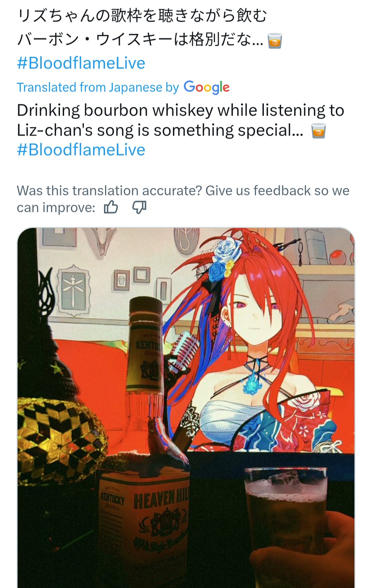
Task: Select the original Japanese tweet text
Action: 149,28
